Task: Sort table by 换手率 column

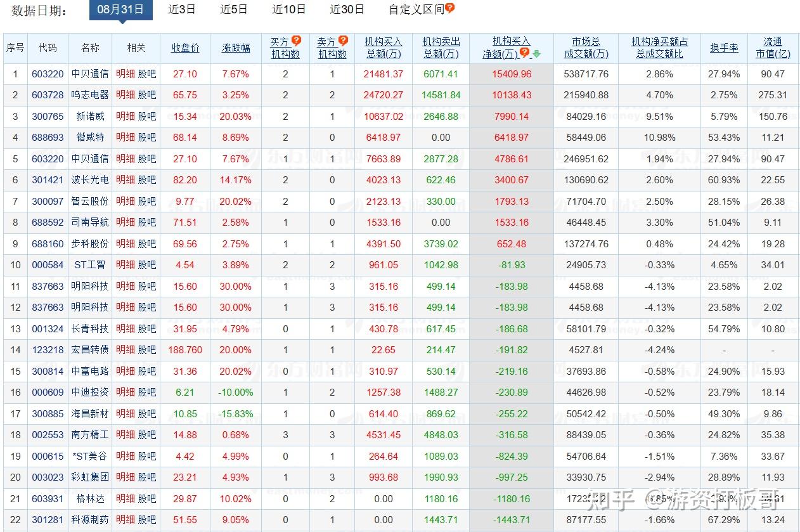Action: point(724,48)
